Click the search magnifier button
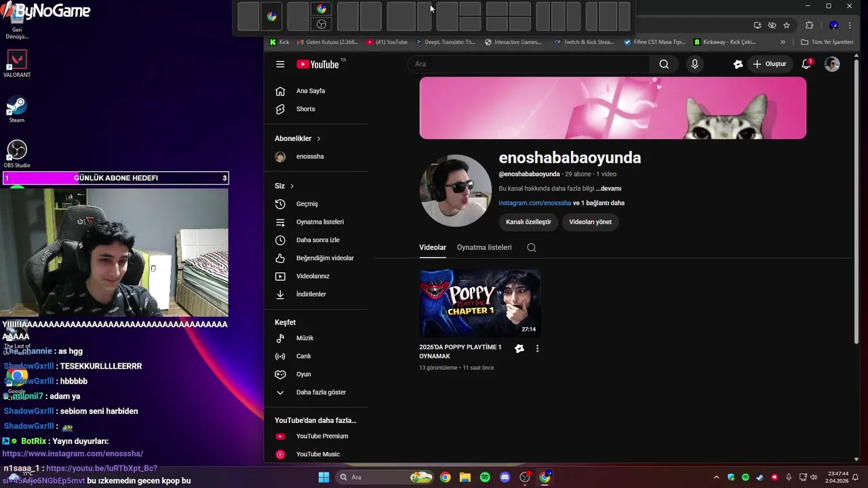The image size is (868, 488). coord(664,64)
